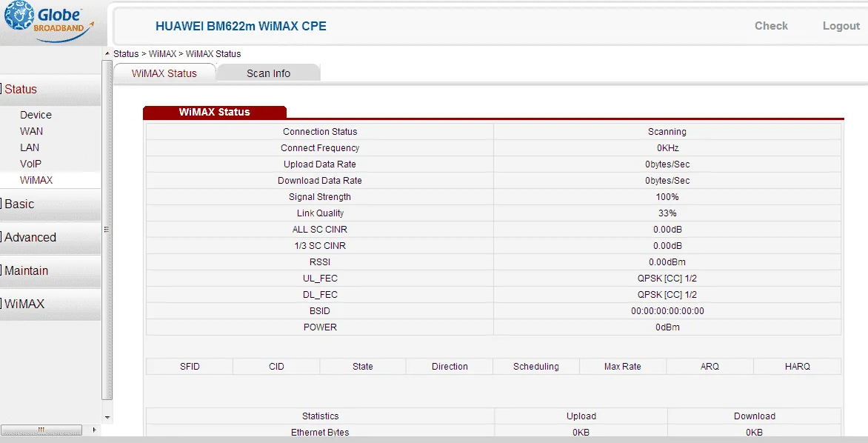
Task: Click the '0dBm' power value
Action: pyautogui.click(x=667, y=327)
